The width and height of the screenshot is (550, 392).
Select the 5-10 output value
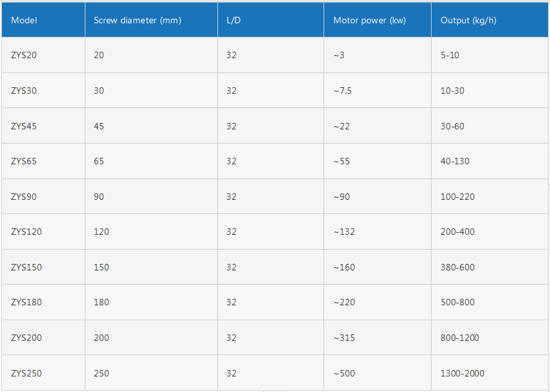coord(450,55)
